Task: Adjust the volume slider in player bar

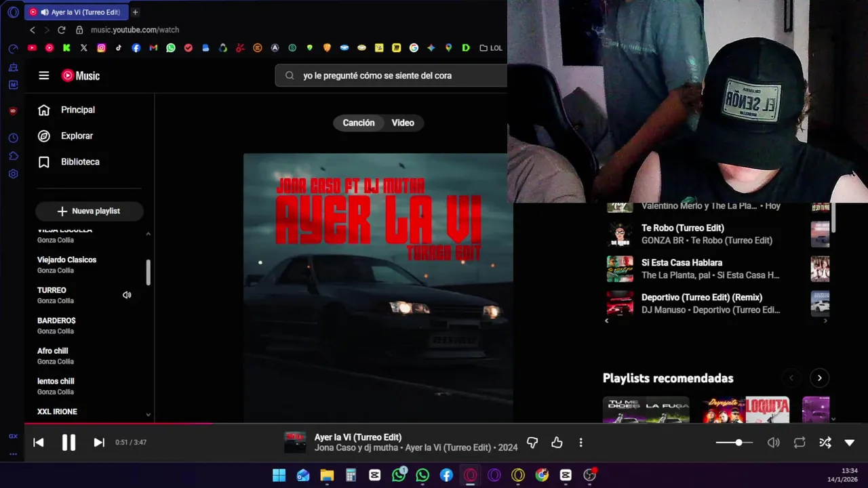Action: pyautogui.click(x=734, y=443)
